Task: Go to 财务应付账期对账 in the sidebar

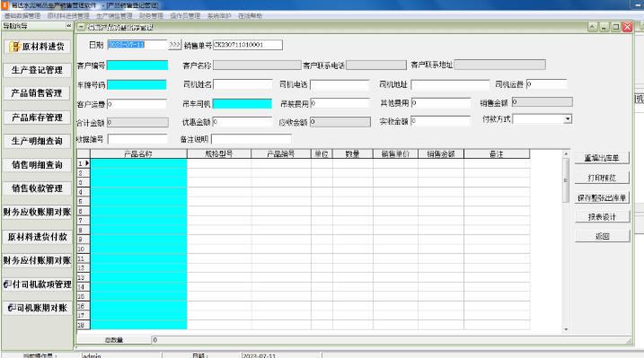Action: coord(38,260)
